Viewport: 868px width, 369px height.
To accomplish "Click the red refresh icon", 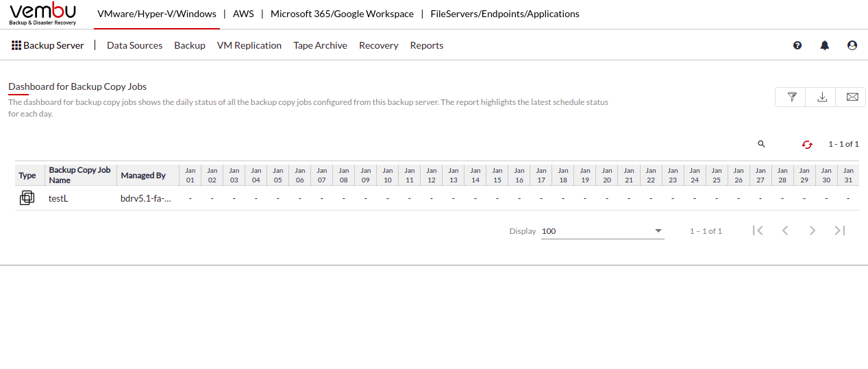I will (x=807, y=144).
